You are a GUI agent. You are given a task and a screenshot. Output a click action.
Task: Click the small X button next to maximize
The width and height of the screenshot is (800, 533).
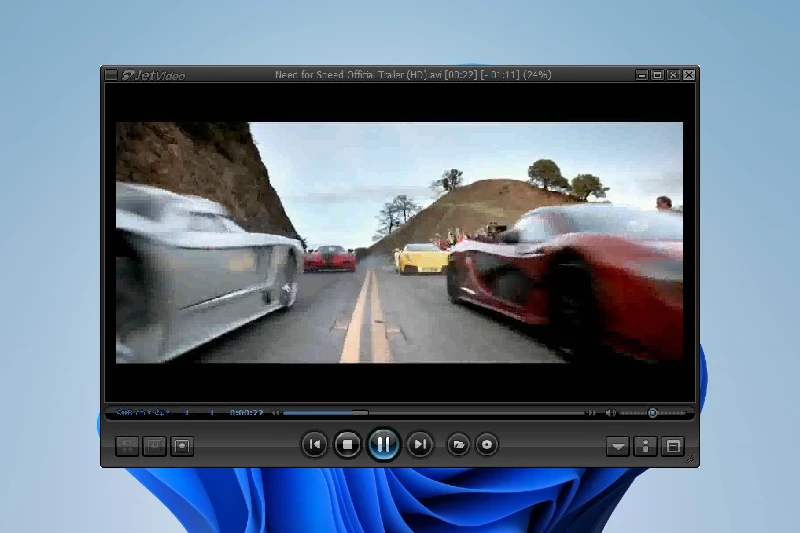pos(673,75)
